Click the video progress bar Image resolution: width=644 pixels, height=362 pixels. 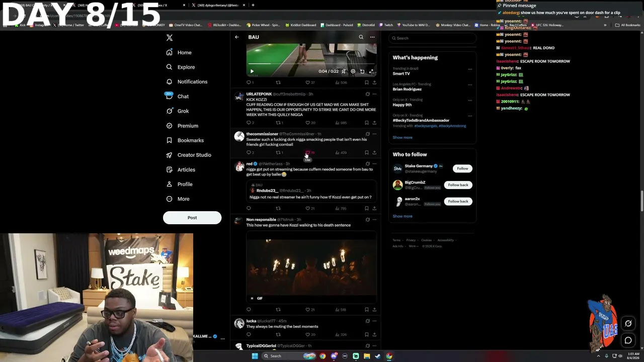[x=311, y=64]
